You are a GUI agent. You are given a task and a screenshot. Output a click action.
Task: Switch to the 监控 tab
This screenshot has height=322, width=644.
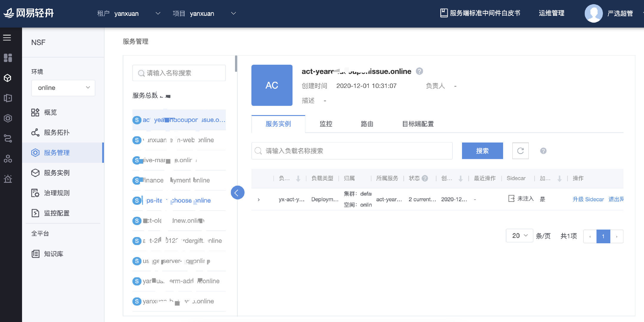tap(326, 124)
